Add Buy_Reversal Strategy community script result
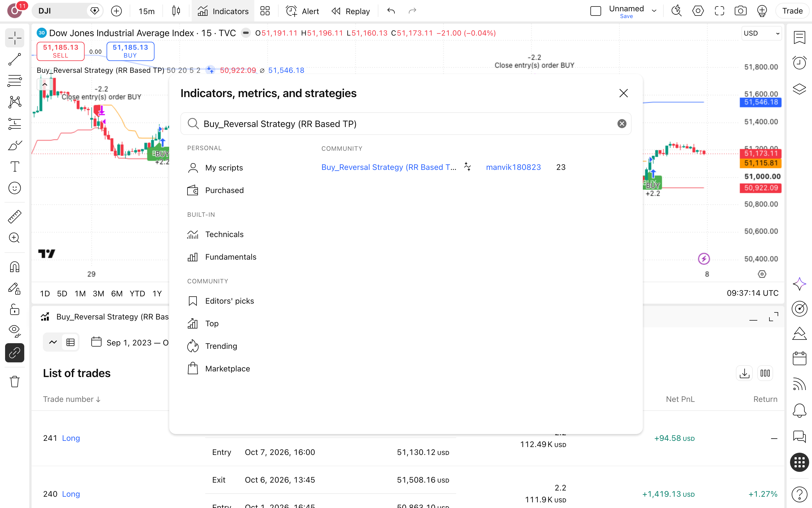 389,167
